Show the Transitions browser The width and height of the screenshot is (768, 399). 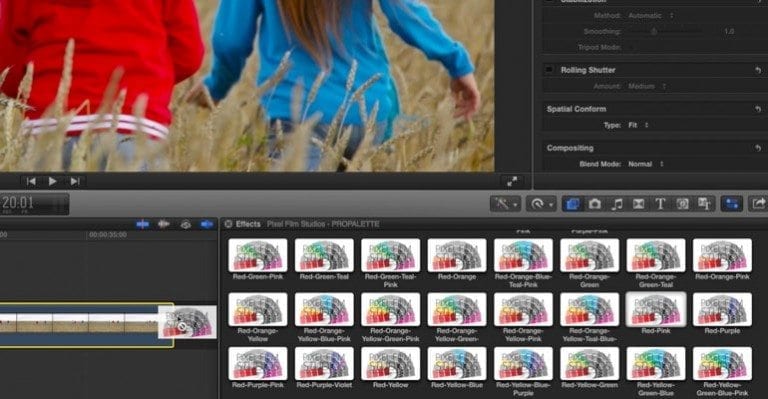tap(639, 204)
